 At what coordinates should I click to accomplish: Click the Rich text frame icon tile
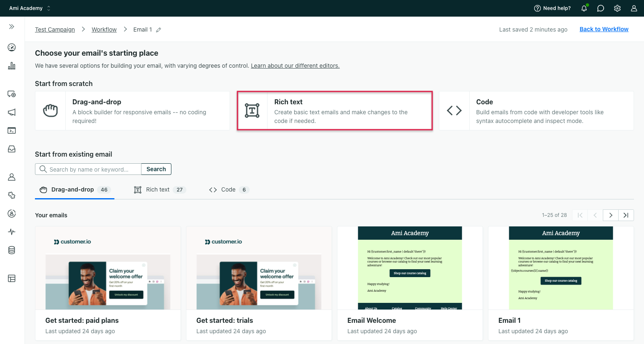click(252, 111)
